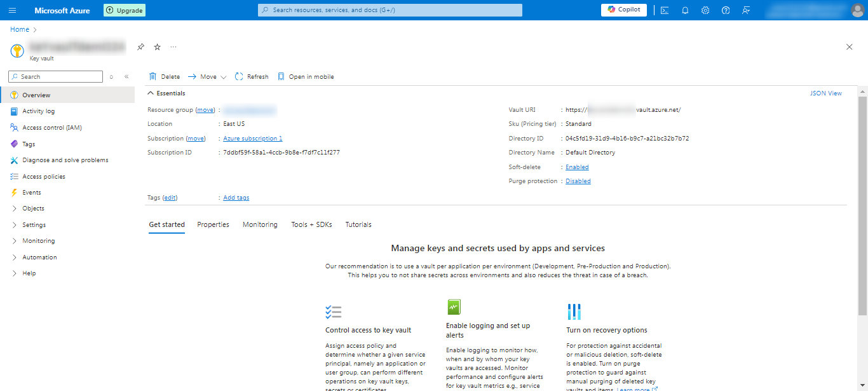The image size is (868, 391).
Task: Open Cloud Shell from the top bar
Action: [x=664, y=10]
